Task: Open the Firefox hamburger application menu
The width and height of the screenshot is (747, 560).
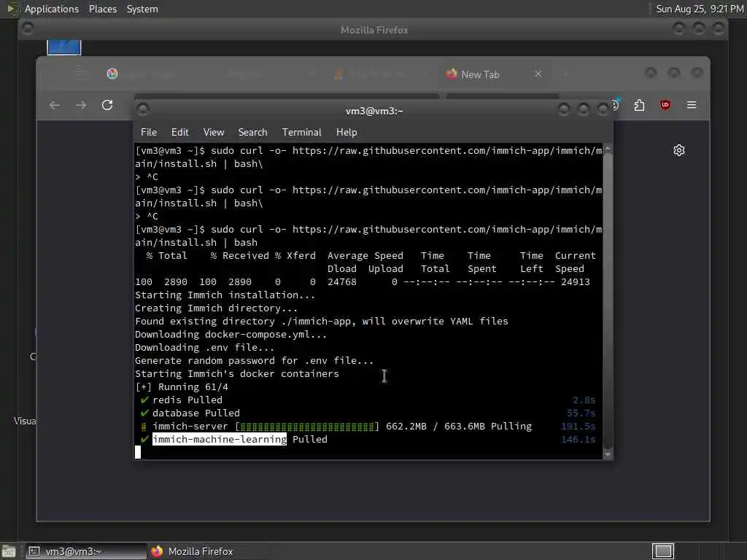Action: [x=692, y=105]
